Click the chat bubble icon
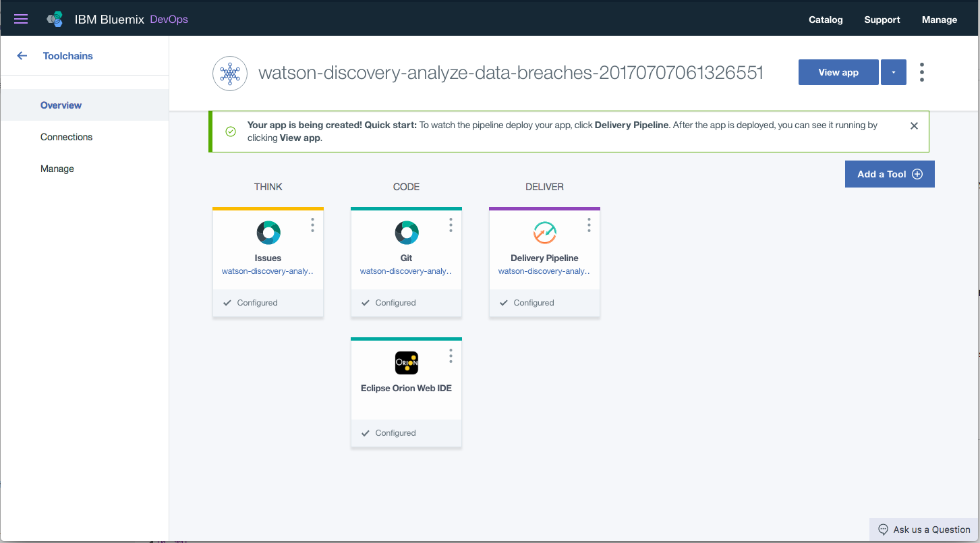 point(883,530)
